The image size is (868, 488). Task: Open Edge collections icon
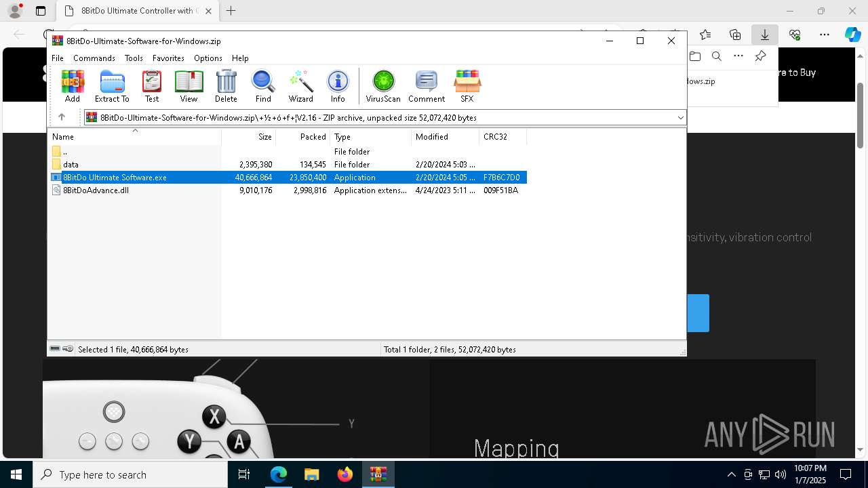click(735, 35)
